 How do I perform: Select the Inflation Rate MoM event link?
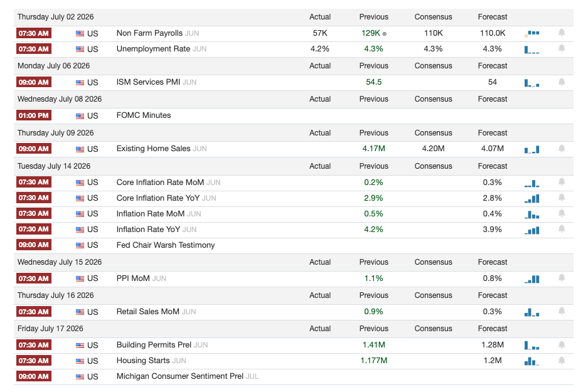coord(151,214)
